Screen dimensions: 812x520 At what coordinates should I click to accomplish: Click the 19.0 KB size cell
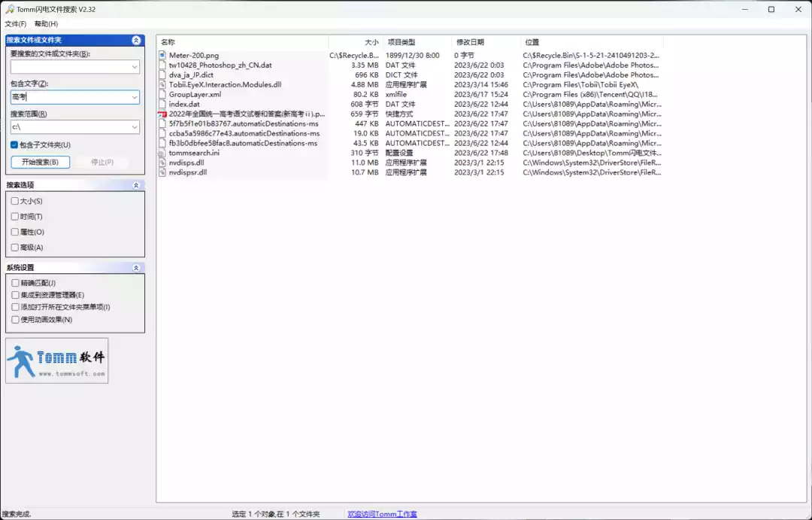point(366,133)
